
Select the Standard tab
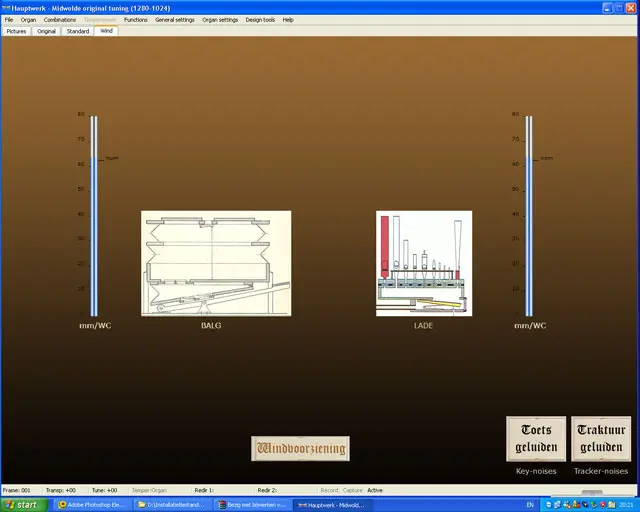point(78,31)
